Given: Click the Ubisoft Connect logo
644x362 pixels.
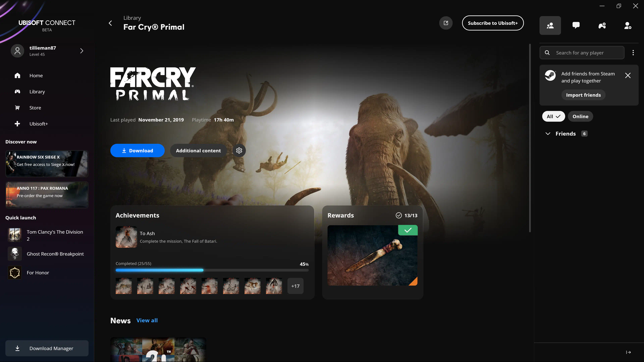Looking at the screenshot, I should tap(47, 25).
